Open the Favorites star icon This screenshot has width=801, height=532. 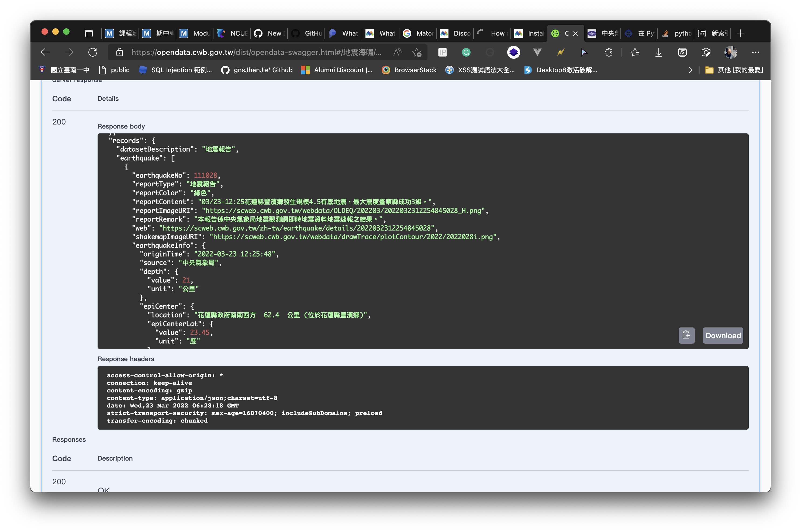click(x=635, y=52)
